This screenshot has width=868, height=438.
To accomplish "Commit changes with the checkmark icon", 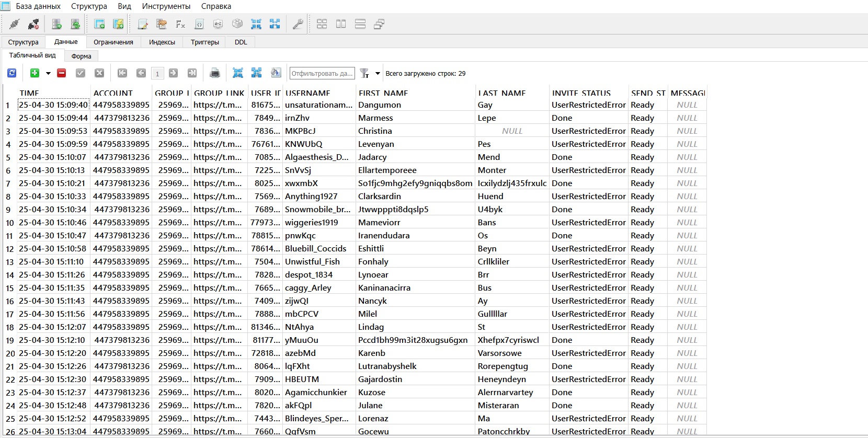I will click(x=81, y=73).
